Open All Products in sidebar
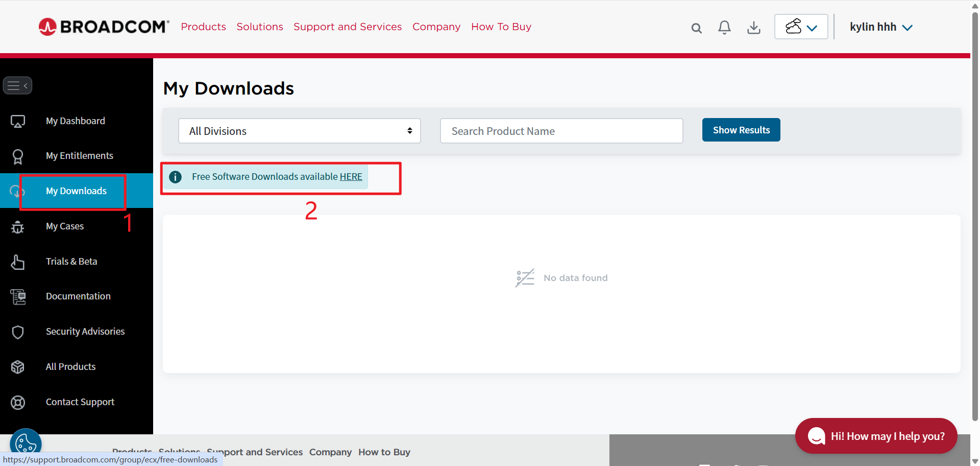 point(71,367)
